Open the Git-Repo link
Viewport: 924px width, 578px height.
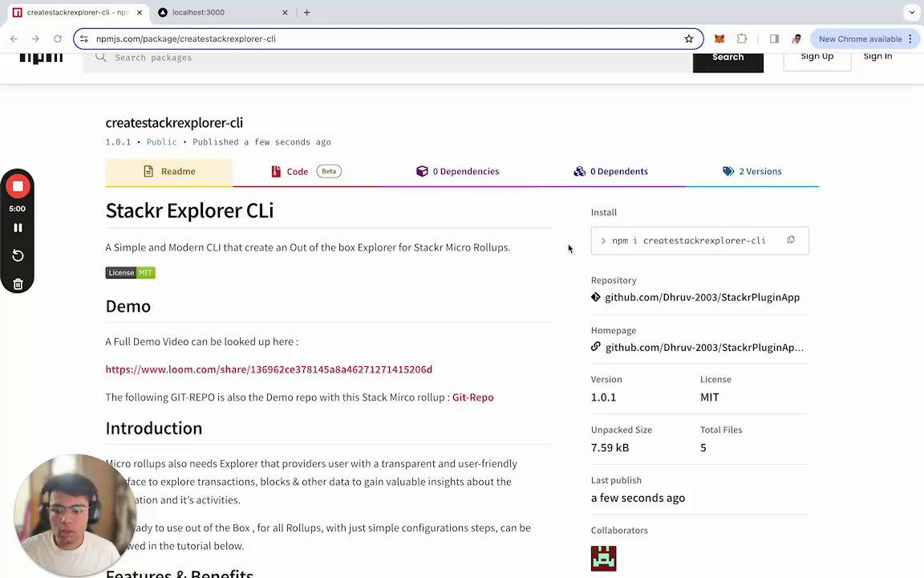472,397
